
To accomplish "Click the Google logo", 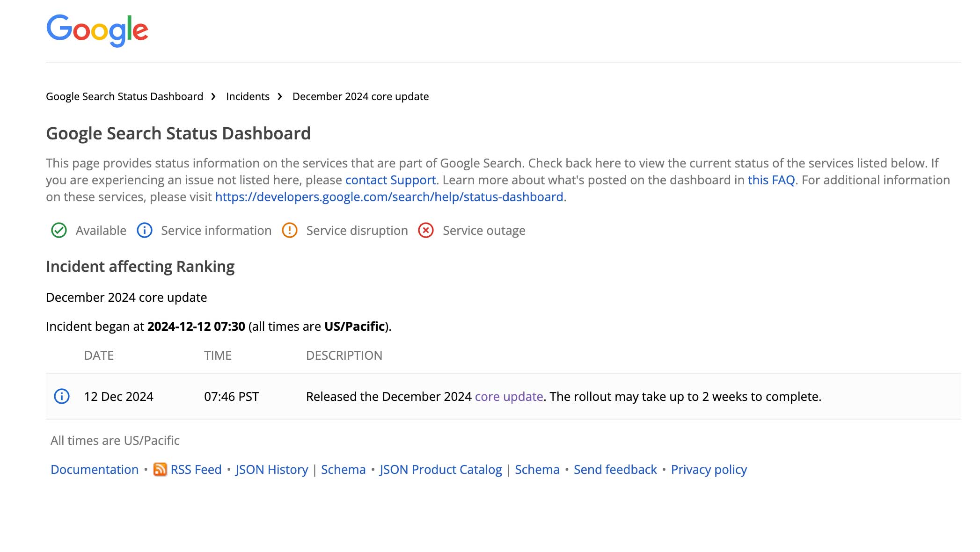I will pyautogui.click(x=97, y=30).
